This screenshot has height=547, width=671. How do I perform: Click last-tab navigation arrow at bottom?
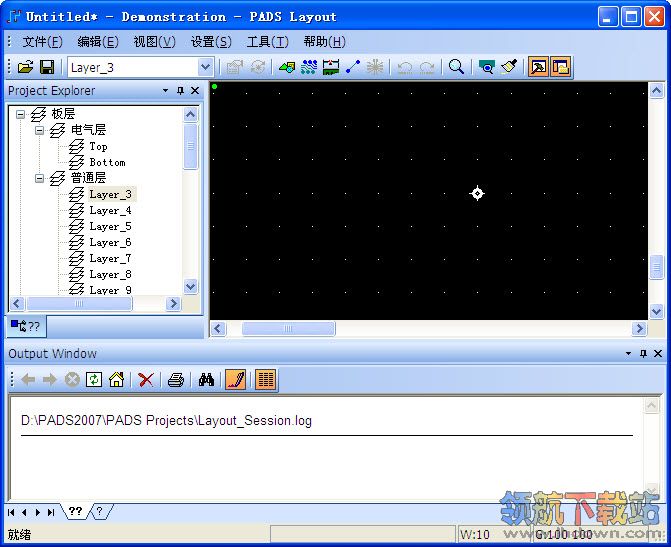point(51,512)
